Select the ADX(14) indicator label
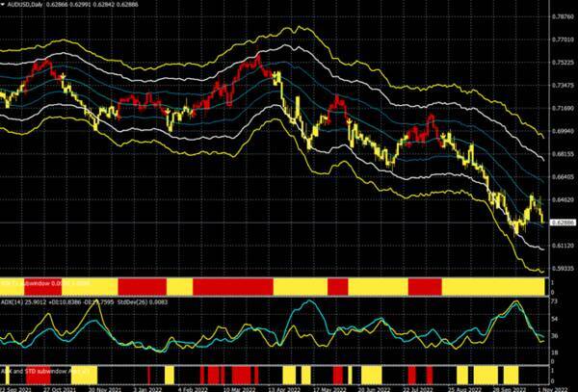This screenshot has width=578, height=392. pos(13,300)
